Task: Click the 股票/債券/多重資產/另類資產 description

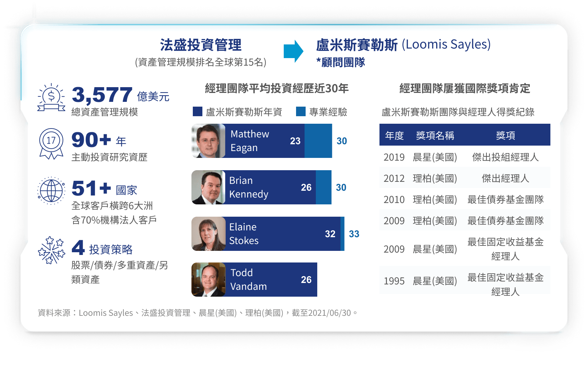Action: click(x=120, y=272)
